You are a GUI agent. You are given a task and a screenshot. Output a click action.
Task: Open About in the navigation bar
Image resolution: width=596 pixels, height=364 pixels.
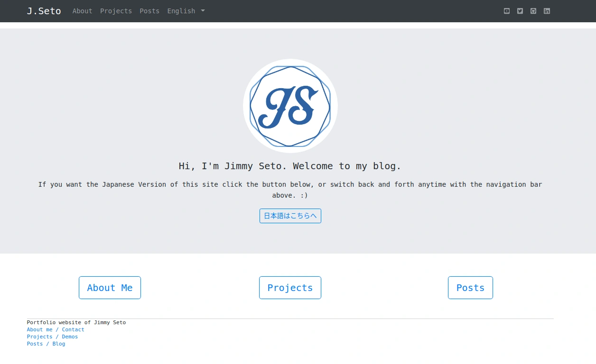(x=82, y=11)
